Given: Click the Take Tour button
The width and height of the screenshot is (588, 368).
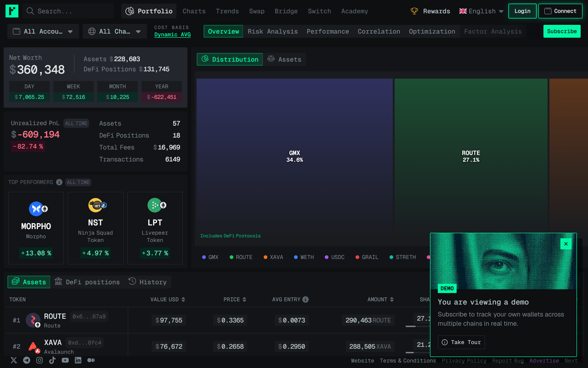Looking at the screenshot, I should 461,342.
